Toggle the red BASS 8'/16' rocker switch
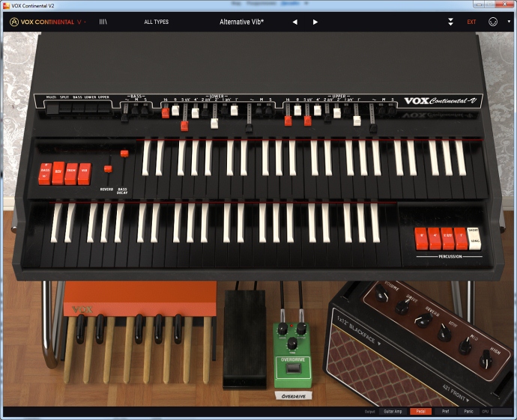The height and width of the screenshot is (420, 517). (x=45, y=174)
